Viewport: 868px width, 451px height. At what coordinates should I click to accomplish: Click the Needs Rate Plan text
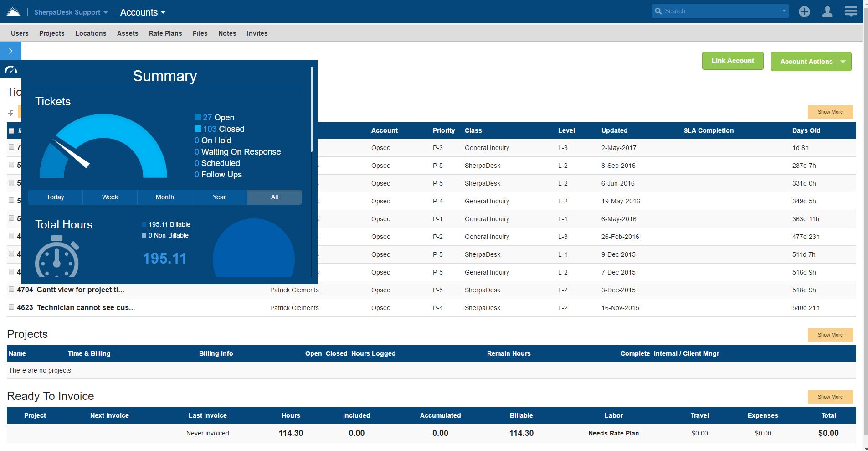coord(613,433)
